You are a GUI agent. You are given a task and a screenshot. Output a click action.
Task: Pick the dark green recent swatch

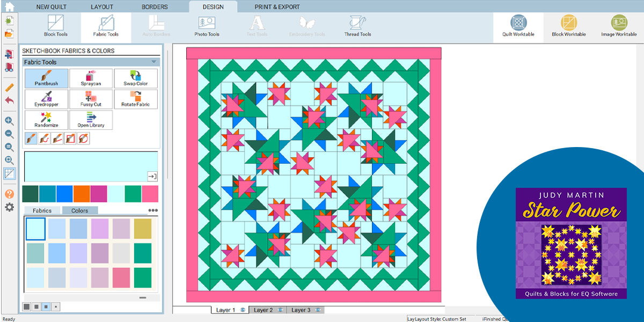[30, 194]
